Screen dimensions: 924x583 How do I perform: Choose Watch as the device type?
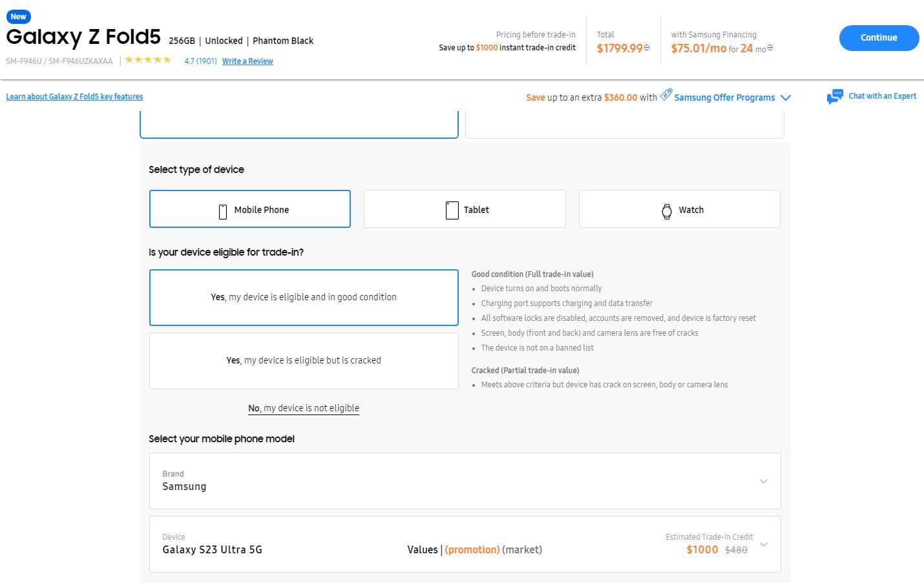coord(679,209)
